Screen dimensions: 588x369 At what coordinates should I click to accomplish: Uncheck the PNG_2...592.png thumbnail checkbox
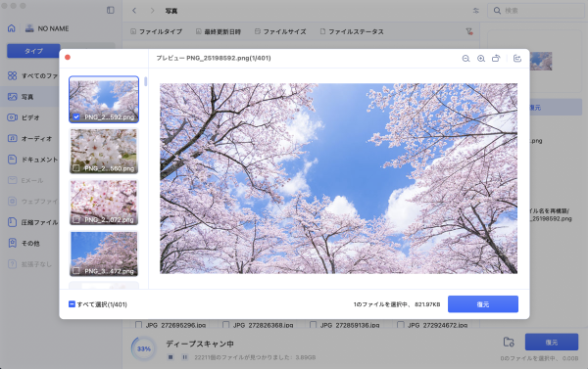pyautogui.click(x=76, y=116)
